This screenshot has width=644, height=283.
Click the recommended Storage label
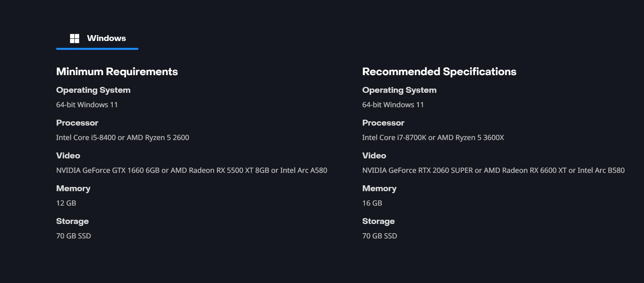(378, 221)
